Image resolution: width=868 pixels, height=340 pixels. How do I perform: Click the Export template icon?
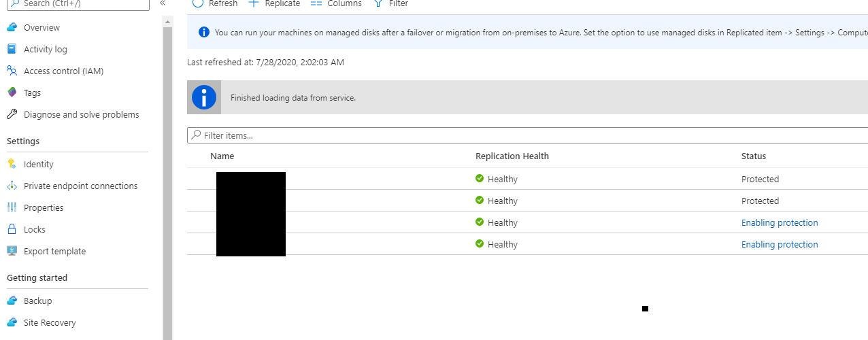click(x=12, y=251)
